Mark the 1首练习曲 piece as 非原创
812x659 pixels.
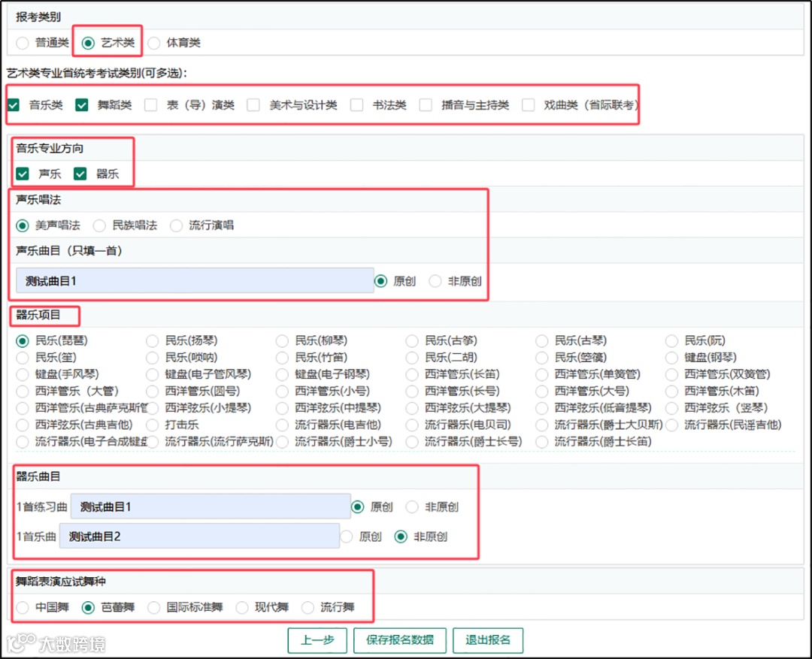tap(412, 507)
